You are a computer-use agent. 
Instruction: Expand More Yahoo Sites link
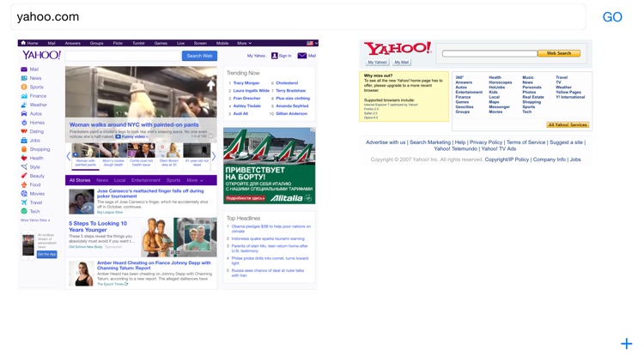[35, 220]
